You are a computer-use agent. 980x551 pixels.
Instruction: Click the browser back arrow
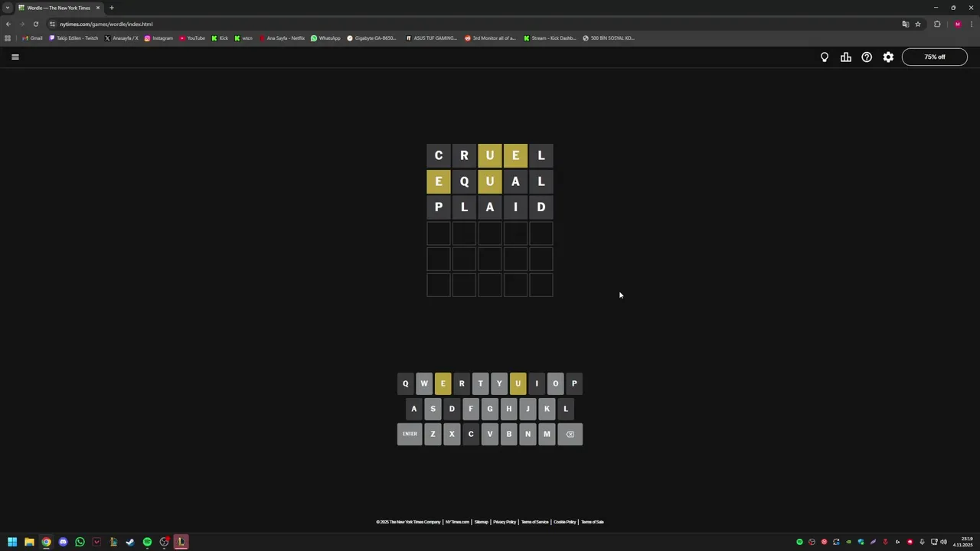click(x=8, y=24)
